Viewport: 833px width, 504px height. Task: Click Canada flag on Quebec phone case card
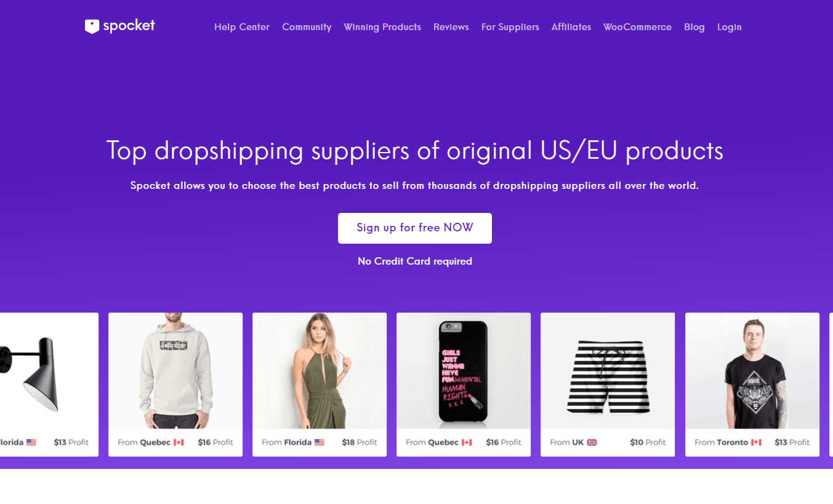tap(467, 442)
